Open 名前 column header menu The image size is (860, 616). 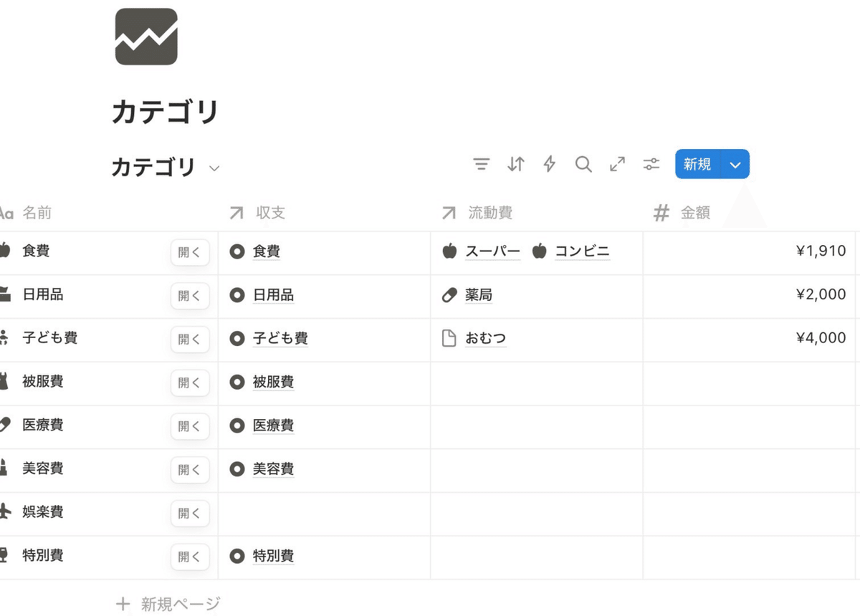[x=37, y=213]
